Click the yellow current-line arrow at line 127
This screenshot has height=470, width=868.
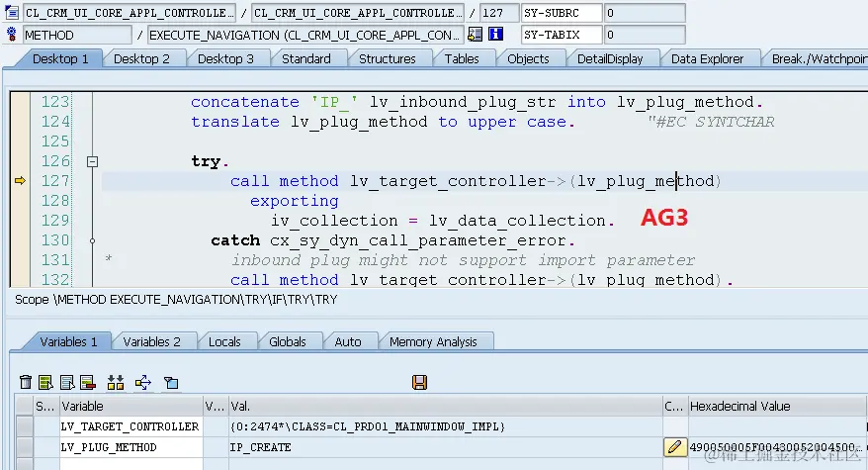coord(20,181)
